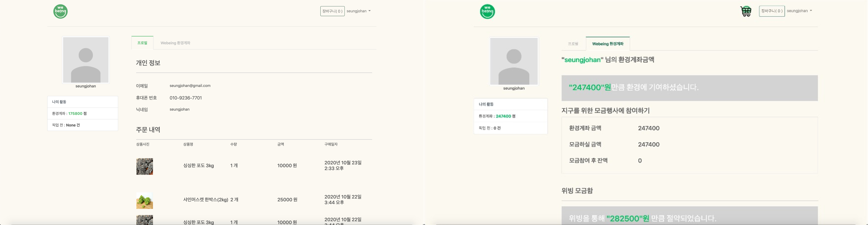This screenshot has height=225, width=868.
Task: Expand seungjohan dropdown on left page
Action: [358, 11]
